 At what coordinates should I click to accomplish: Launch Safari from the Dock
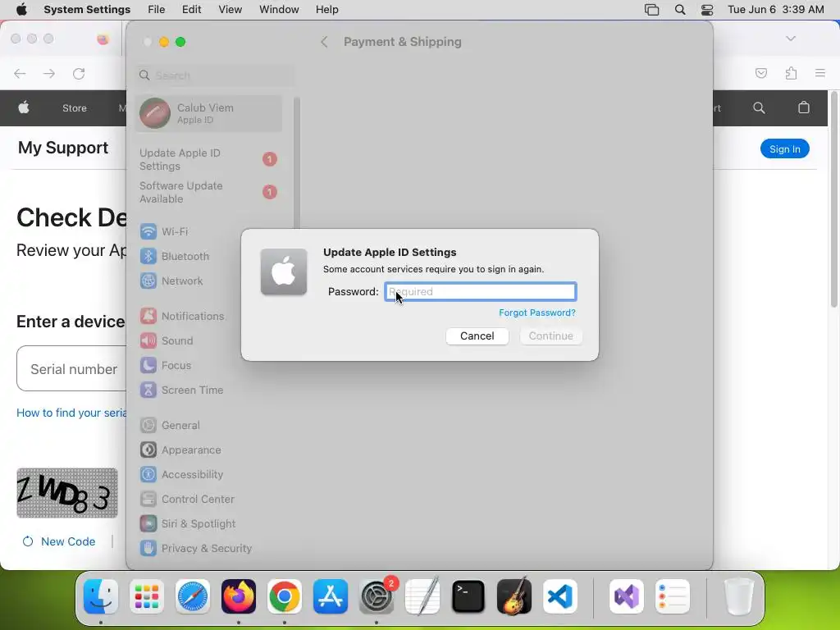[x=193, y=596]
